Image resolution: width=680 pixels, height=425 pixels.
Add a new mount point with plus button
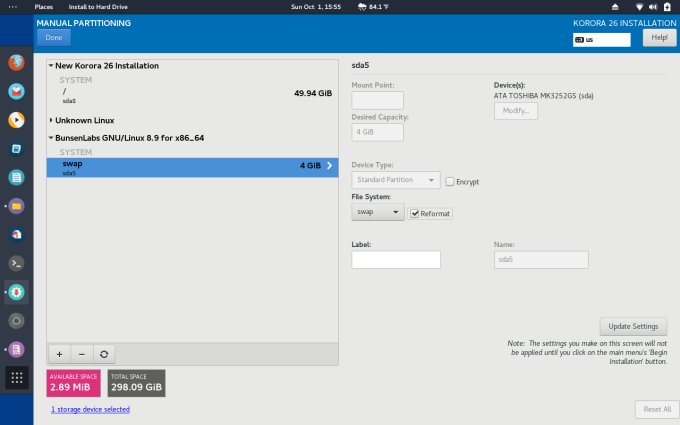(x=59, y=354)
